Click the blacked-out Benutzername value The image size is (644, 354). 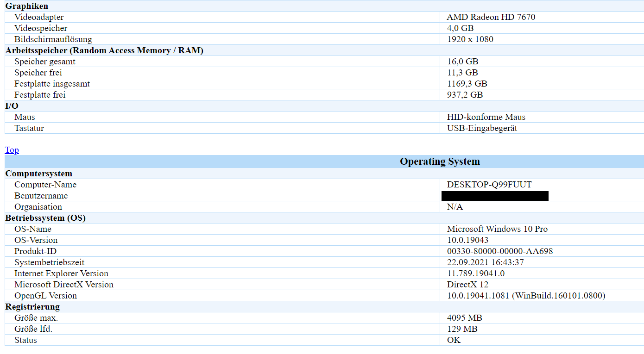(x=495, y=196)
